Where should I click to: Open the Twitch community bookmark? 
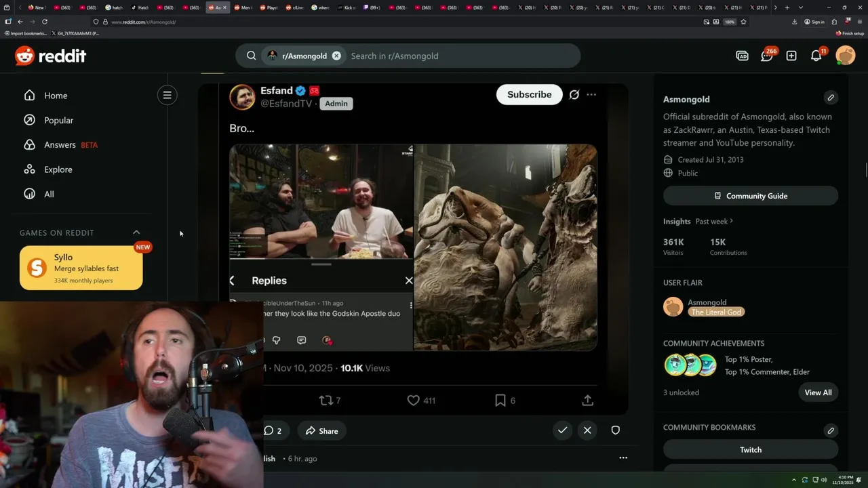[751, 450]
